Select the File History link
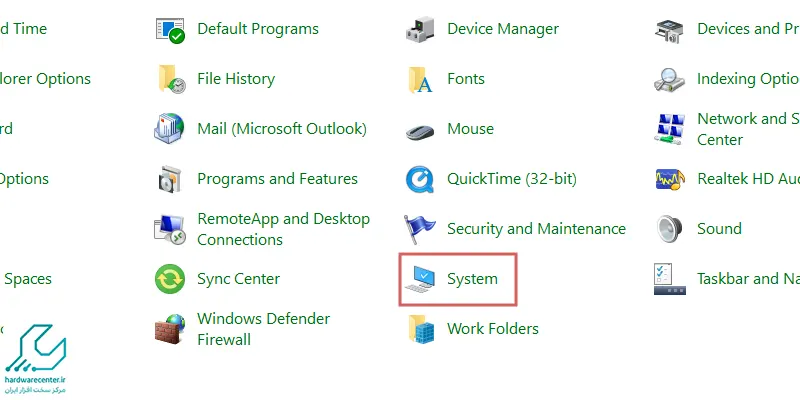Image resolution: width=800 pixels, height=400 pixels. coord(236,79)
